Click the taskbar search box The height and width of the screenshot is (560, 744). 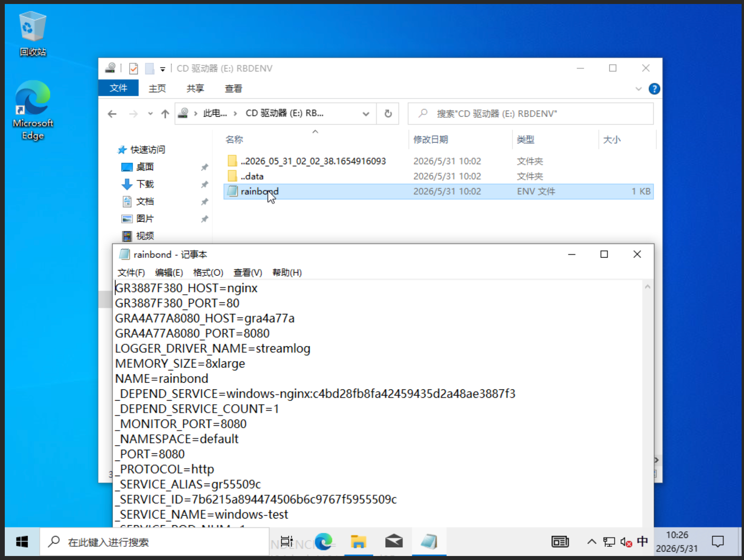tap(155, 542)
